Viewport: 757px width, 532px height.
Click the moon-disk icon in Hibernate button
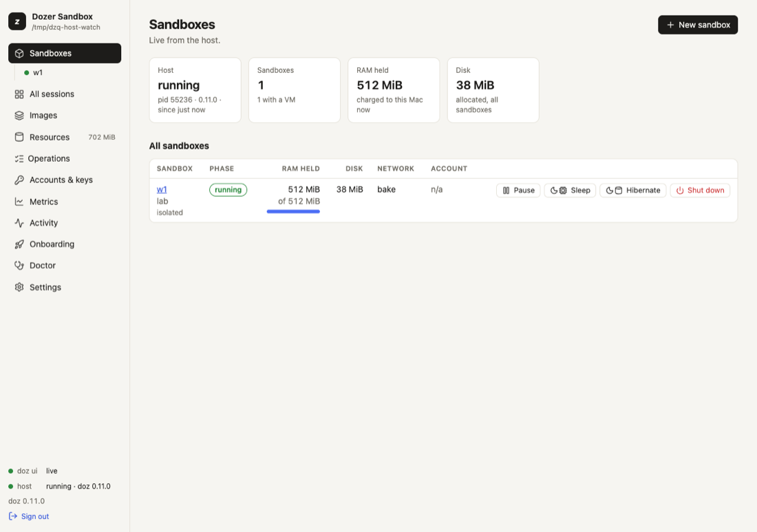[x=614, y=190]
